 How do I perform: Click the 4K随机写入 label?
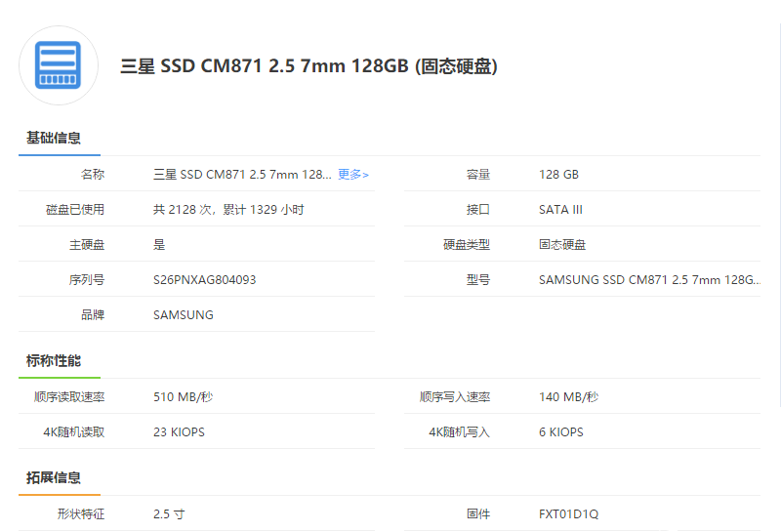coord(459,431)
